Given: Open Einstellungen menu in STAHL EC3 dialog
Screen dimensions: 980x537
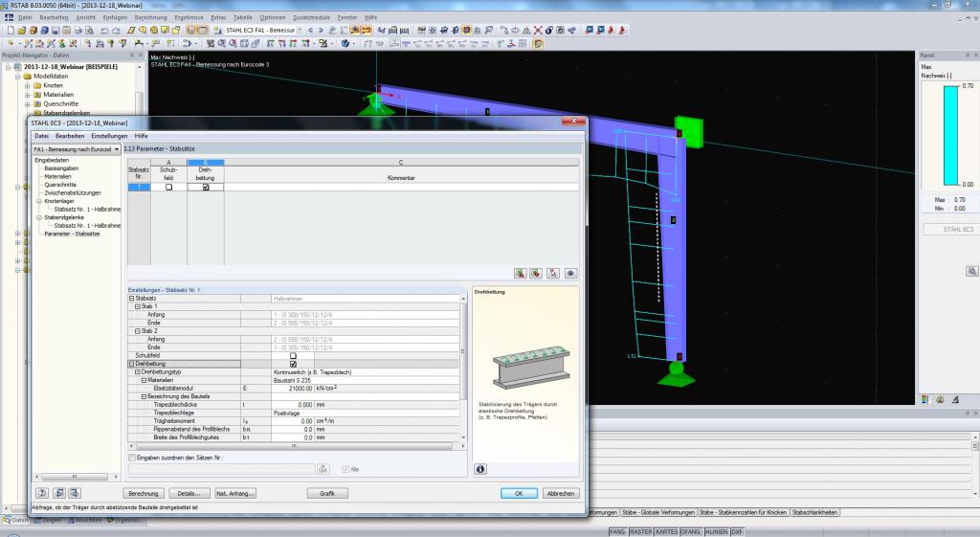Looking at the screenshot, I should click(109, 136).
